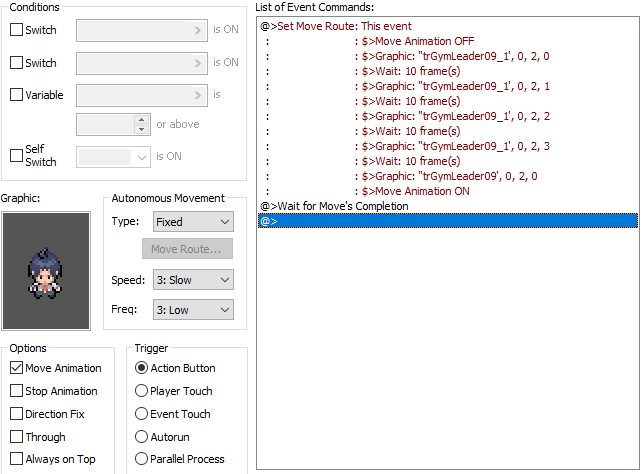Image resolution: width=643 pixels, height=474 pixels.
Task: Open the movement Type dropdown
Action: [x=193, y=222]
